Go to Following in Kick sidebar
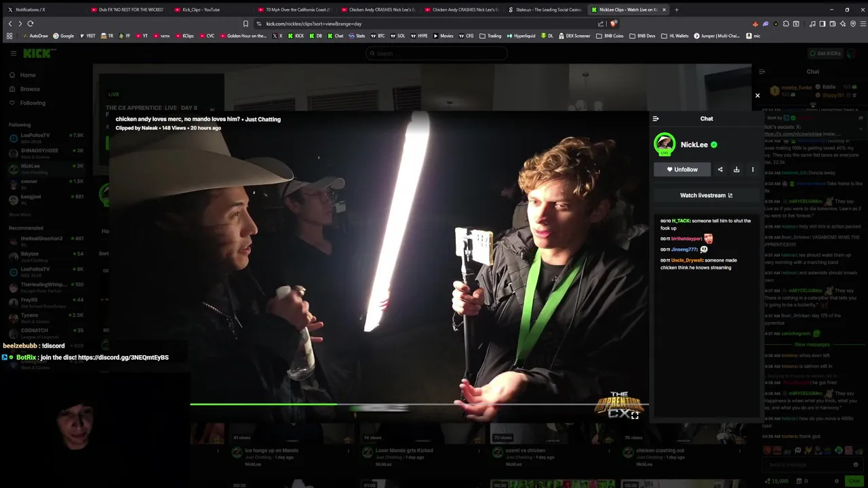The width and height of the screenshot is (868, 488). pos(28,103)
